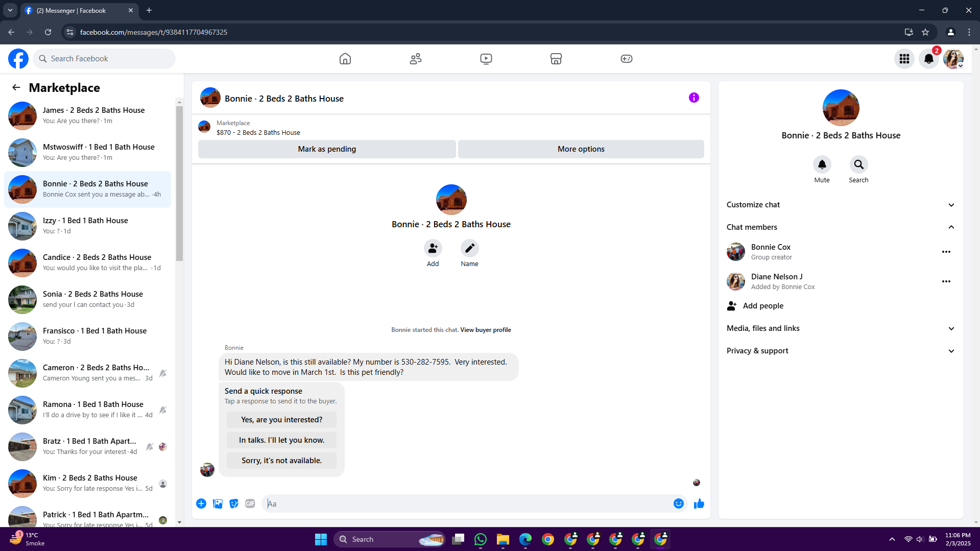Reload the page
Viewport: 980px width, 551px height.
(x=48, y=32)
